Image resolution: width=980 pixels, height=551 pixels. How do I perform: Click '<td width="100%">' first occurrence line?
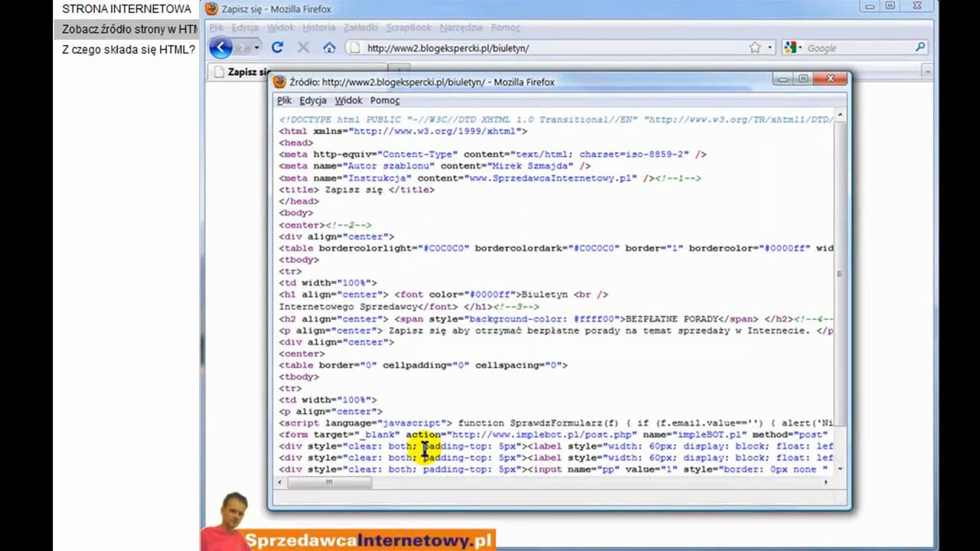point(328,283)
